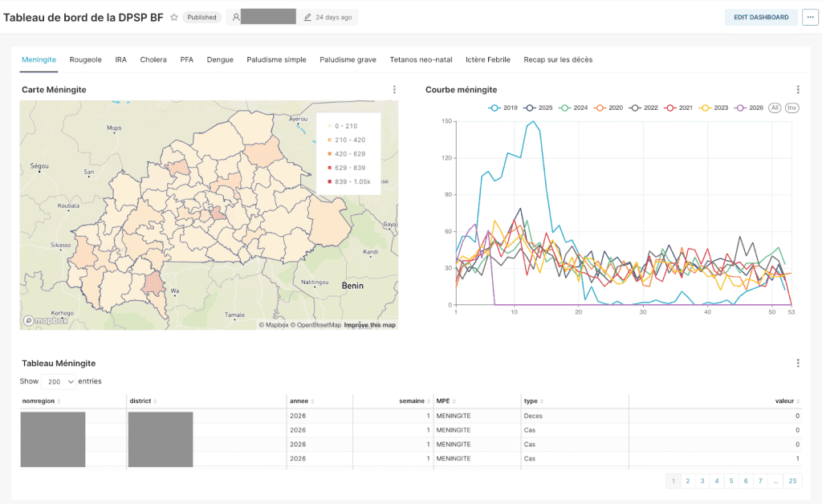Open the Courbe méningite options kebab menu
Image resolution: width=822 pixels, height=504 pixels.
(x=798, y=89)
